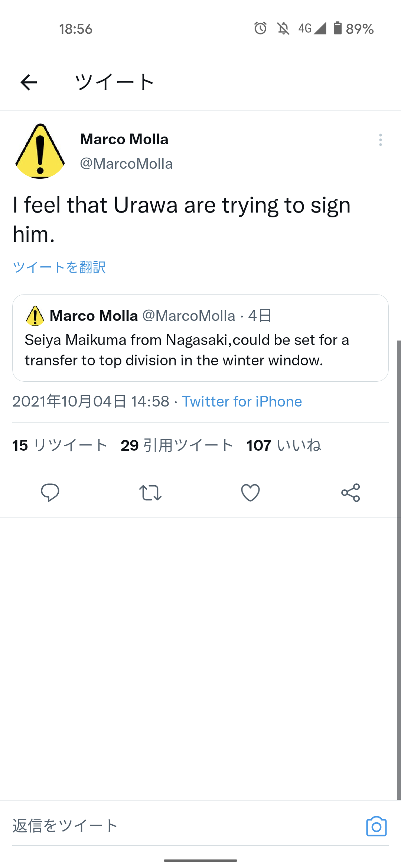The height and width of the screenshot is (868, 401).
Task: View the 107 いいね list
Action: click(x=284, y=445)
